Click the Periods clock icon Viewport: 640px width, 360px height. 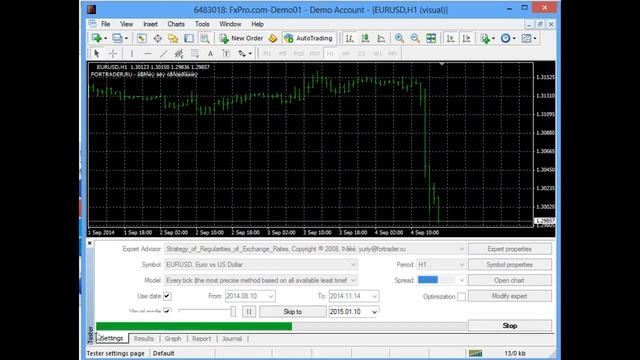coord(506,38)
